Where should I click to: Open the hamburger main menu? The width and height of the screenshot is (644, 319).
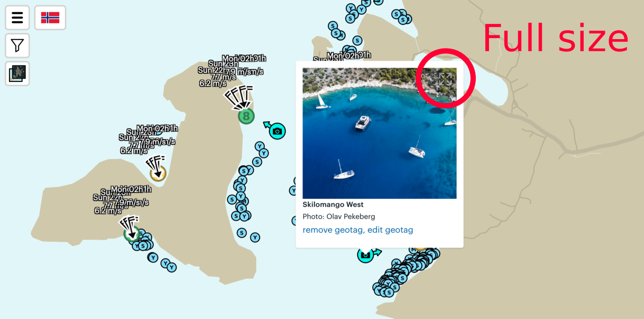[17, 18]
